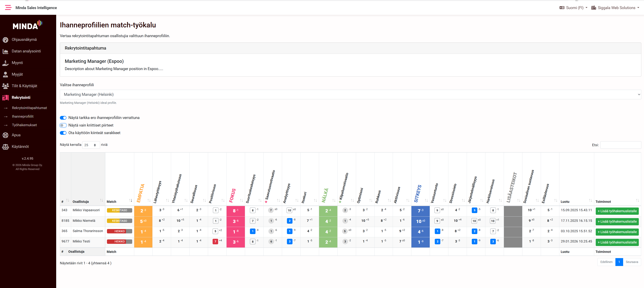644x288 pixels.
Task: Sort by LISÄASTEIKOT column arrows
Action: pos(519,200)
